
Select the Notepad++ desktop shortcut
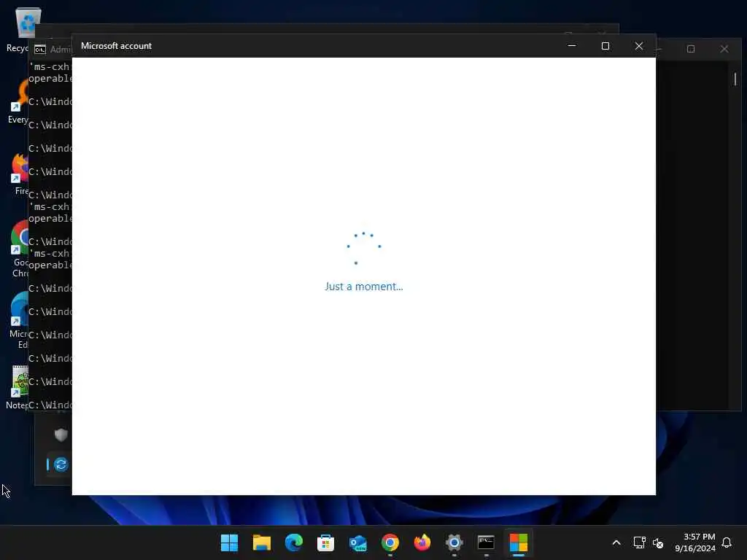tap(18, 388)
